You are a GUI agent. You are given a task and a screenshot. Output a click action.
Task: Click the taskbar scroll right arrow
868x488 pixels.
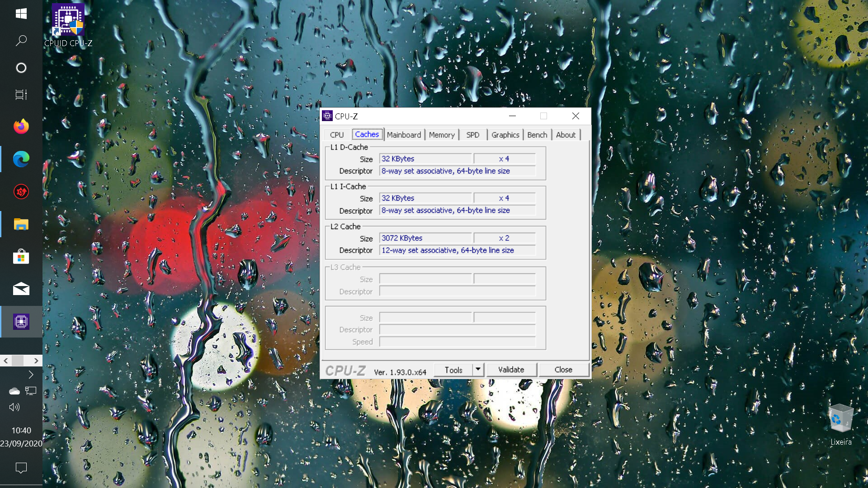tap(36, 361)
